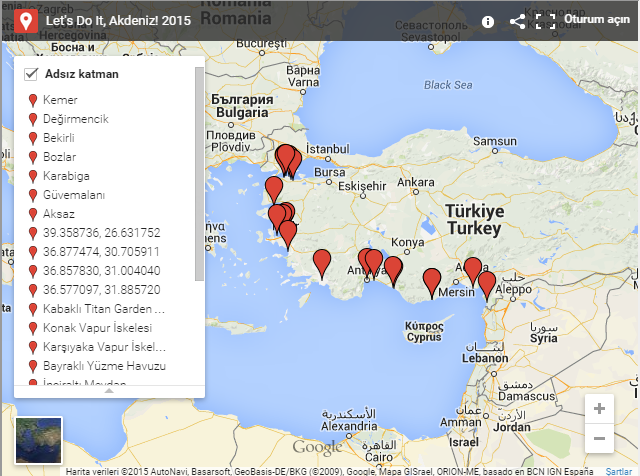The width and height of the screenshot is (640, 476).
Task: Select Kabaklı Titan Garden entry
Action: point(104,309)
